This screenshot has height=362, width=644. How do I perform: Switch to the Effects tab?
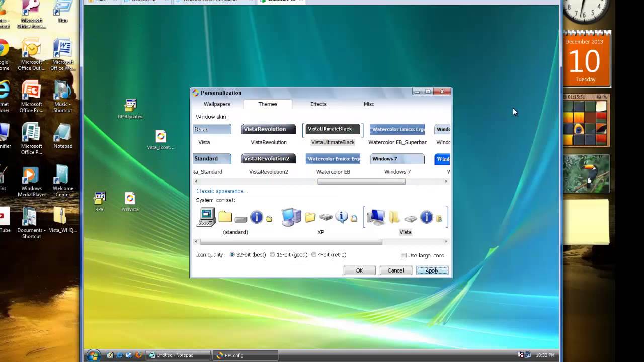[x=318, y=104]
